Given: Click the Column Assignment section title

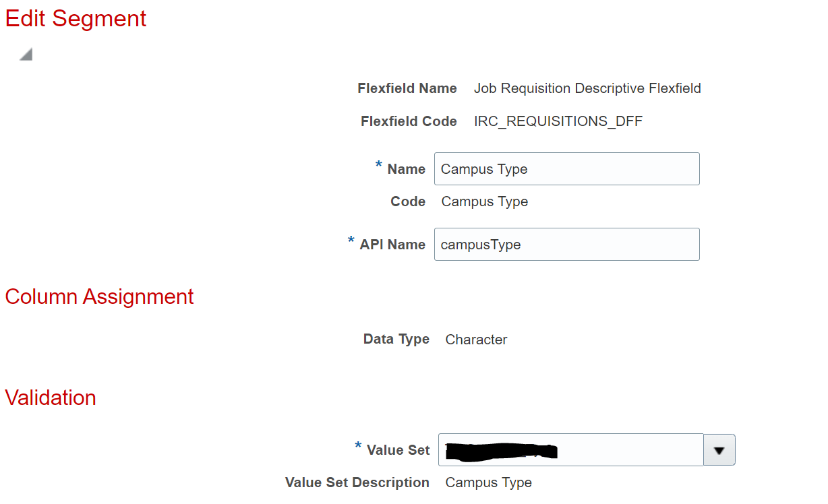Looking at the screenshot, I should [99, 296].
